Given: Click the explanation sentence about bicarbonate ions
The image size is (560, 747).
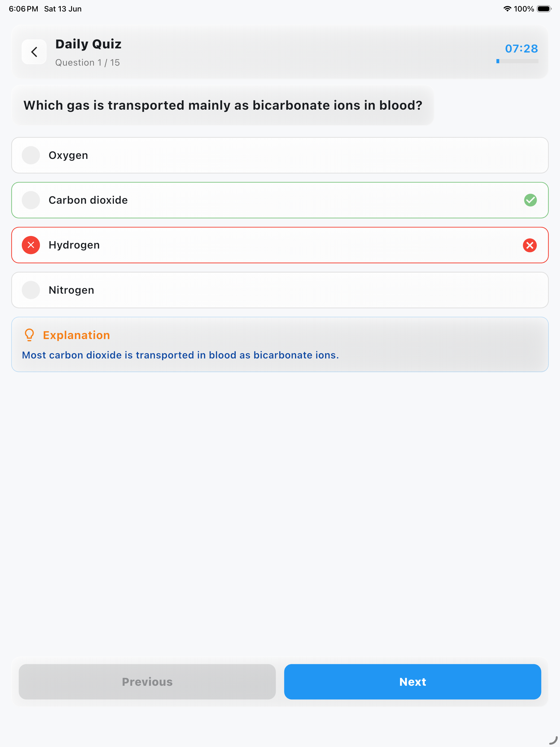Looking at the screenshot, I should click(x=180, y=355).
